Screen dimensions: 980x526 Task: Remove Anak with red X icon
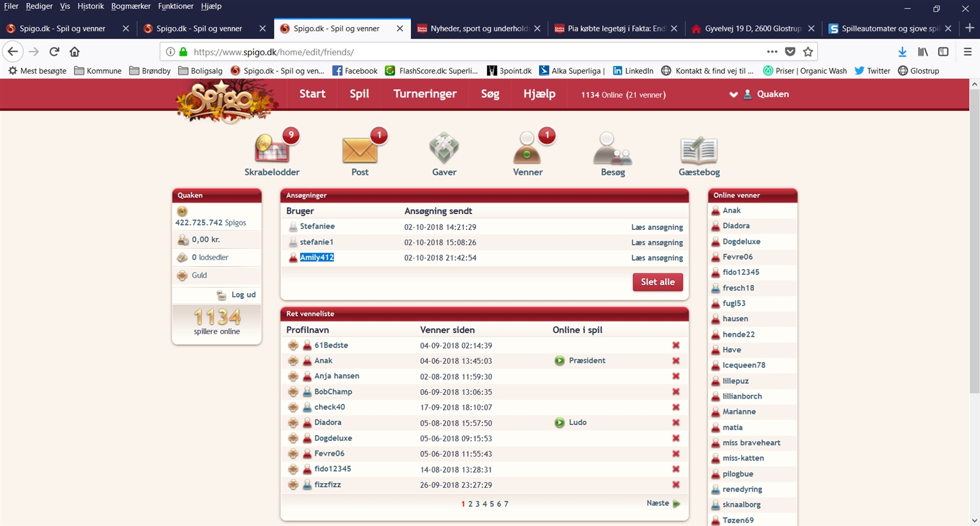(x=676, y=361)
